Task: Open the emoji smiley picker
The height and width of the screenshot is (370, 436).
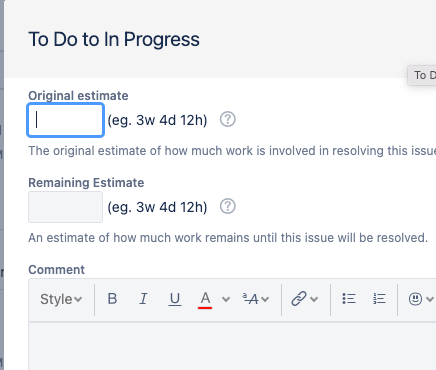Action: tap(415, 299)
